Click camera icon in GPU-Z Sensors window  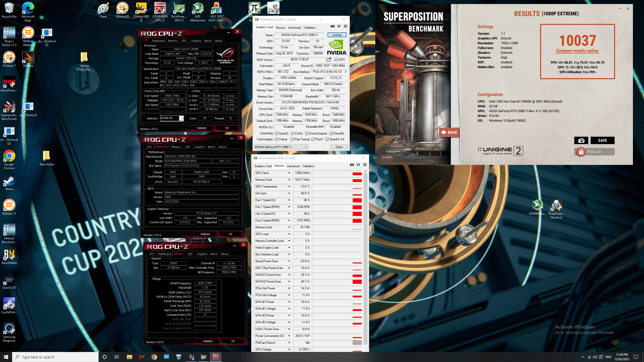pos(352,165)
